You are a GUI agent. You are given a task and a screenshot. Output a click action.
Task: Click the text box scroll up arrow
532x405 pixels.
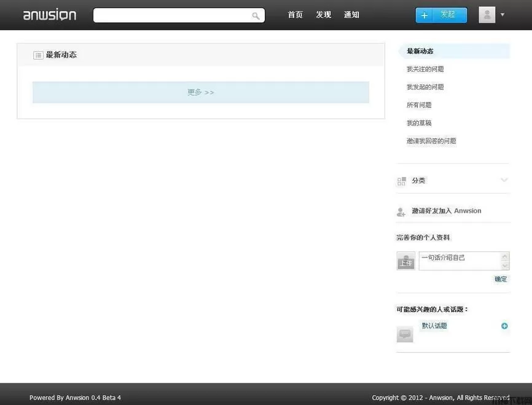(505, 256)
